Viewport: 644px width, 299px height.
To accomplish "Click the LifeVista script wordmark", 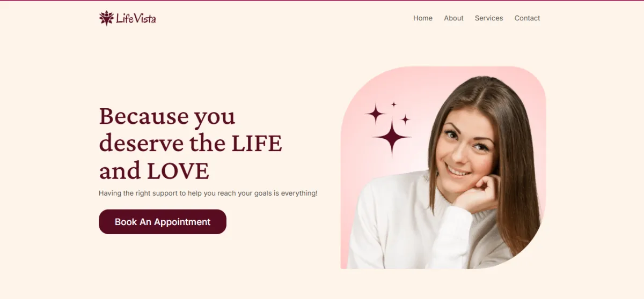I will (136, 19).
